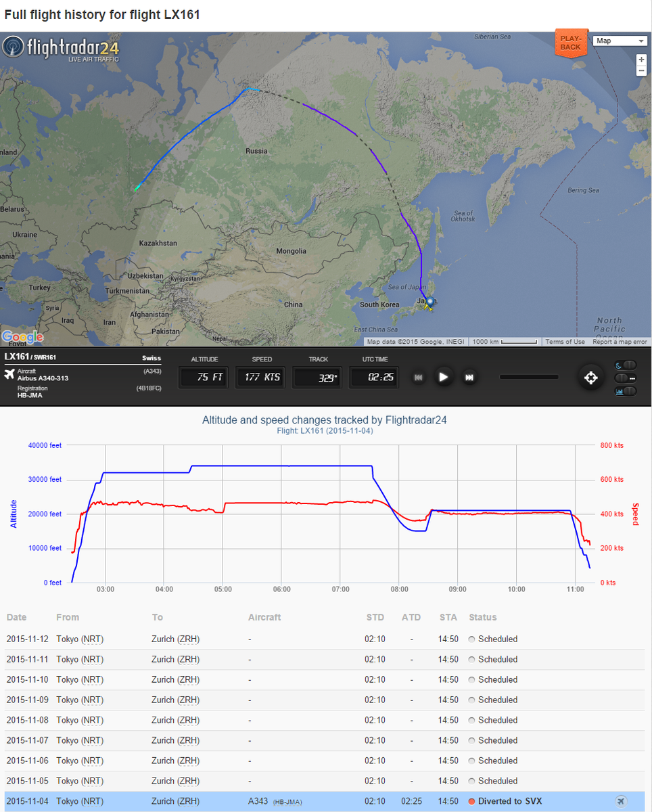
Task: Click the UTC TIME readout 02:25
Action: coord(373,378)
